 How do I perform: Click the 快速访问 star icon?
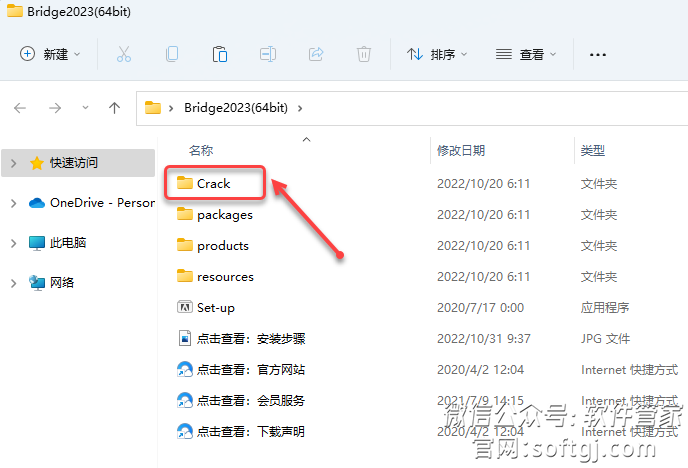click(37, 163)
